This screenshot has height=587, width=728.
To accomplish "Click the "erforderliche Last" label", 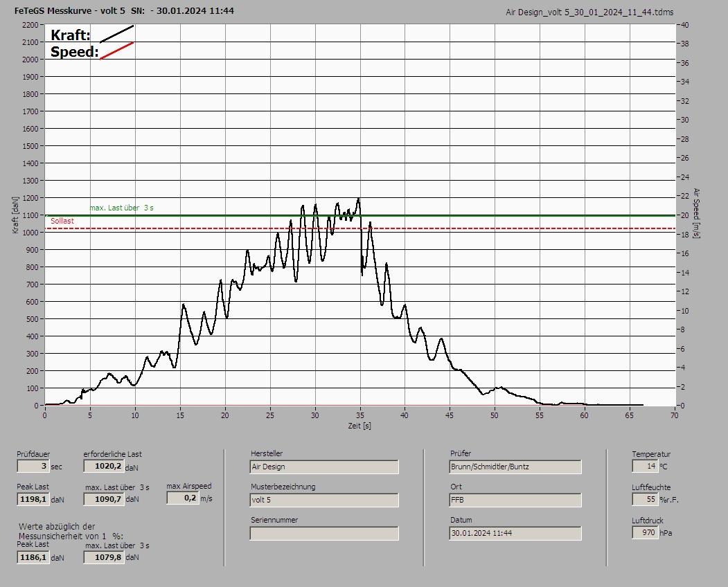I will (x=113, y=454).
